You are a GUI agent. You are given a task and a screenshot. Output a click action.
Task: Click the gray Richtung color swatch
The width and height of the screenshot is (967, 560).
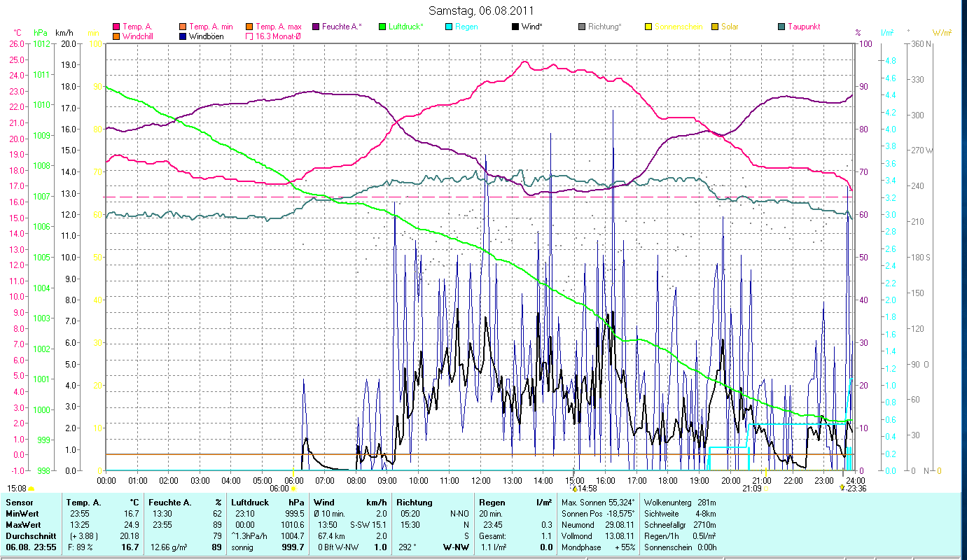[582, 27]
